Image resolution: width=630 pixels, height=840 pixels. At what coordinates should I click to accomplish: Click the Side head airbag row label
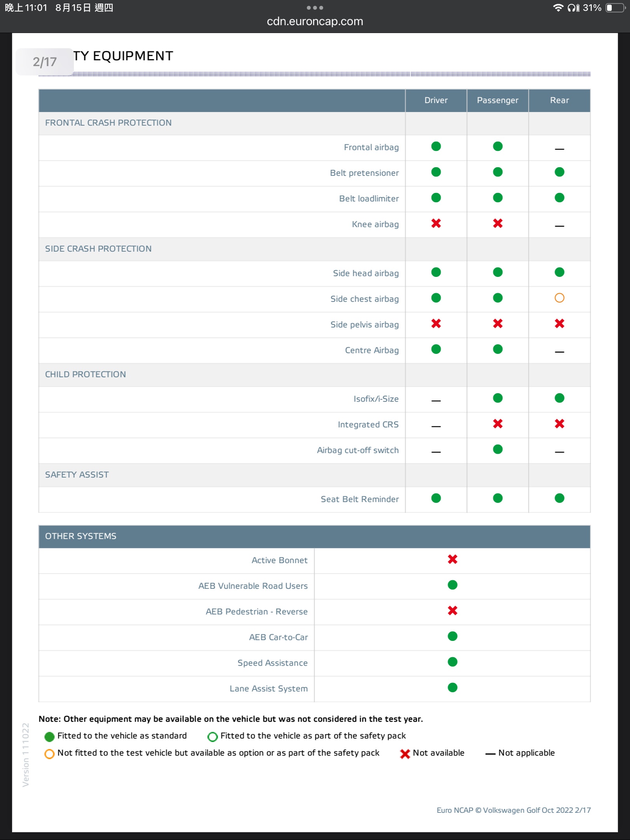[x=366, y=273]
